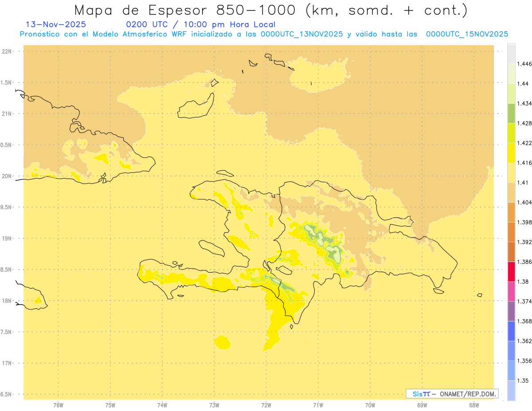Click the colorbar value '1.392'

[524, 242]
